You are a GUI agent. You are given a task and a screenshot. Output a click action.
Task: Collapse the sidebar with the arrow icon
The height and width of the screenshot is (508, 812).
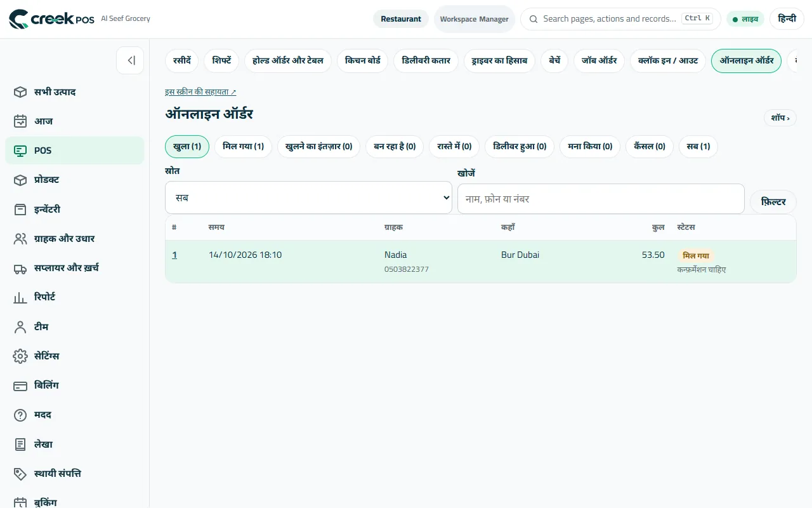tap(130, 60)
